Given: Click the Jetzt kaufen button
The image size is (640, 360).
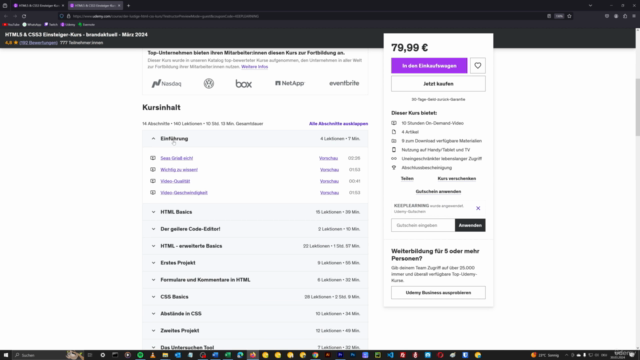Looking at the screenshot, I should (438, 84).
